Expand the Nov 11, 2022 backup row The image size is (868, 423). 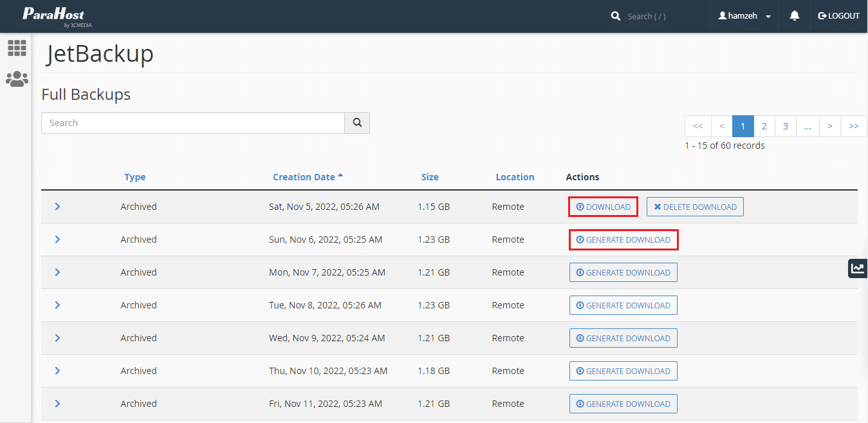tap(57, 404)
